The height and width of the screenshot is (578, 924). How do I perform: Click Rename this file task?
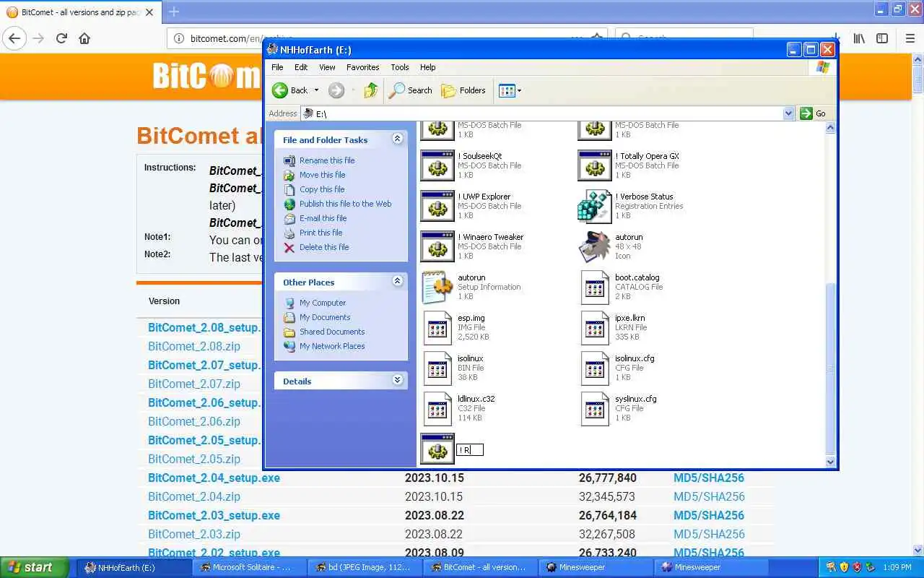point(327,160)
